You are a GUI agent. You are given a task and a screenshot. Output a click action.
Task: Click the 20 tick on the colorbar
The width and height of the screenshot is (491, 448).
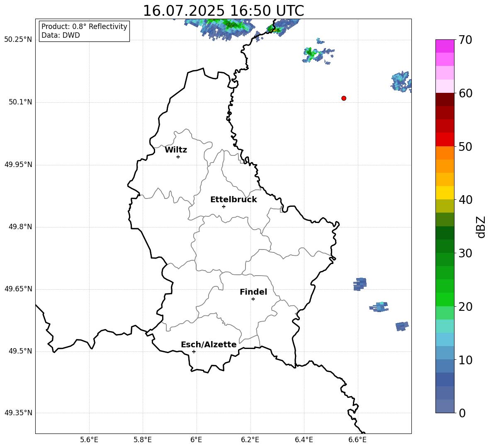(x=465, y=307)
